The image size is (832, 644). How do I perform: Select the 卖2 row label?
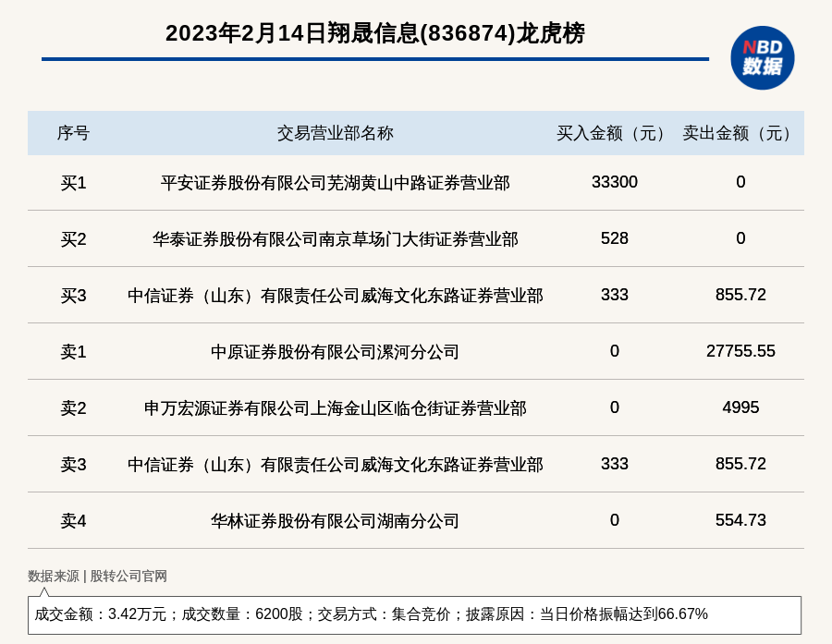click(73, 408)
